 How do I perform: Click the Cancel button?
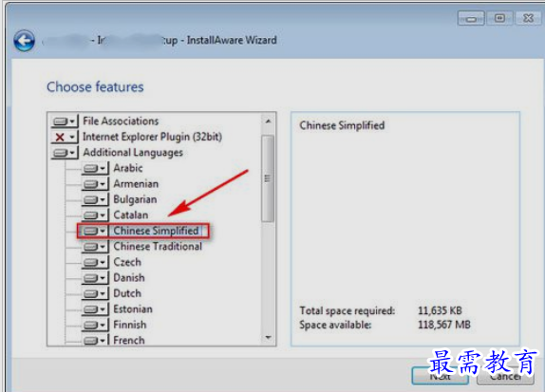[505, 376]
